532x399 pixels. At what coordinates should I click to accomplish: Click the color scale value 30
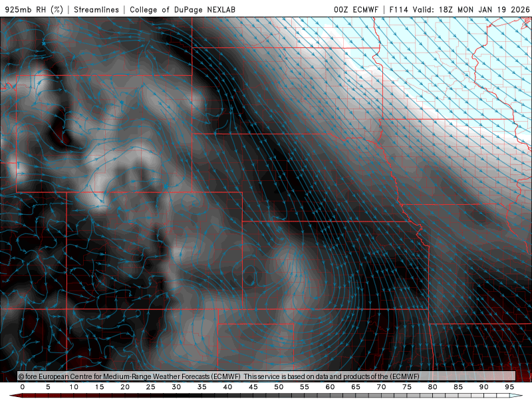coord(176,387)
